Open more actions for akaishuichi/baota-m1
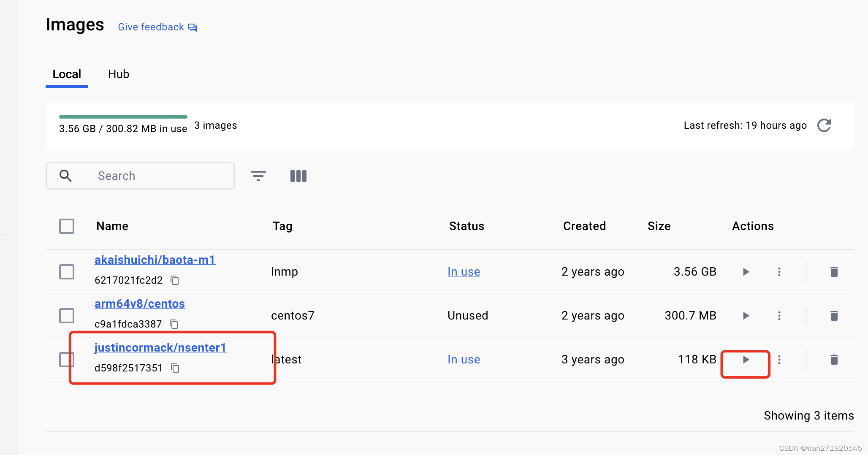This screenshot has height=455, width=868. (779, 272)
